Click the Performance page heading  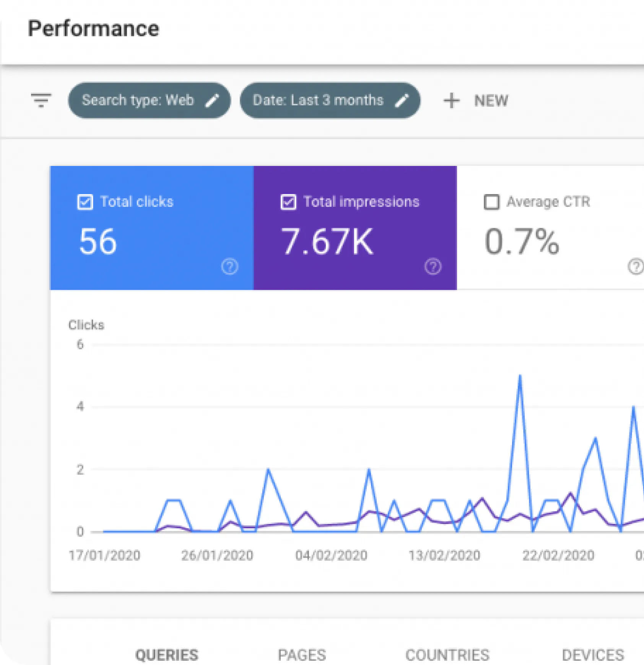tap(93, 29)
